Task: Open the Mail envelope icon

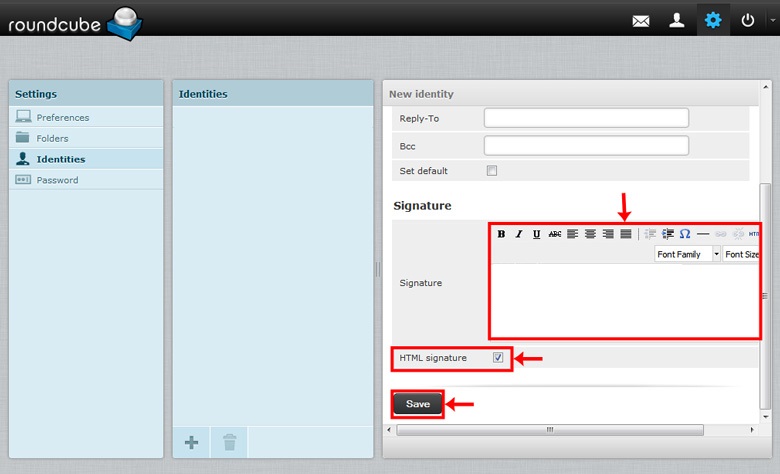Action: (641, 20)
